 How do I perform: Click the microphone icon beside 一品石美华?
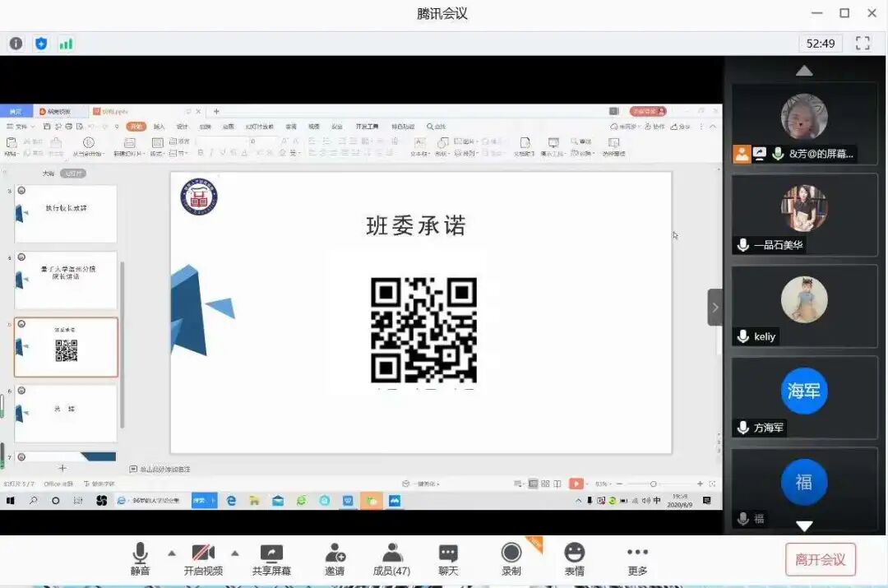[743, 245]
